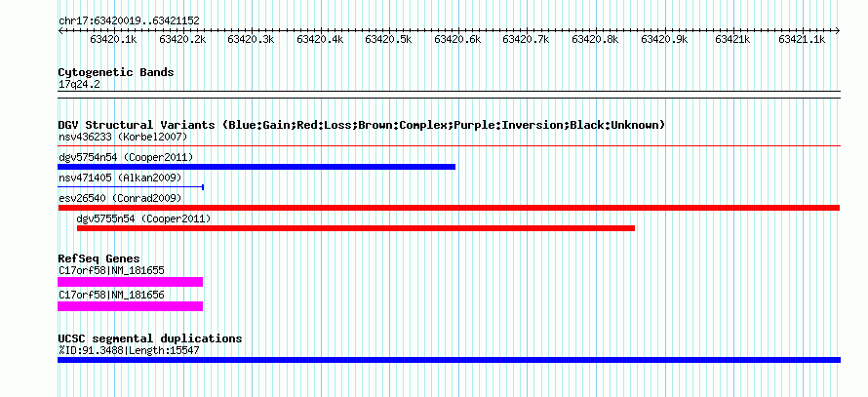Screen dimensions: 868x397
Task: Click the 63420.3k ruler tick label
Action: (x=251, y=39)
